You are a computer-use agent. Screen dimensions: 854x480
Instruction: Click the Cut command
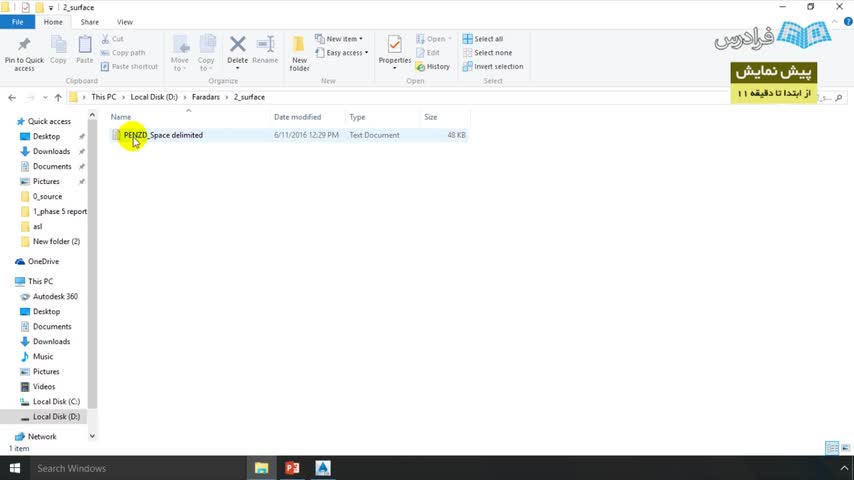tap(112, 39)
